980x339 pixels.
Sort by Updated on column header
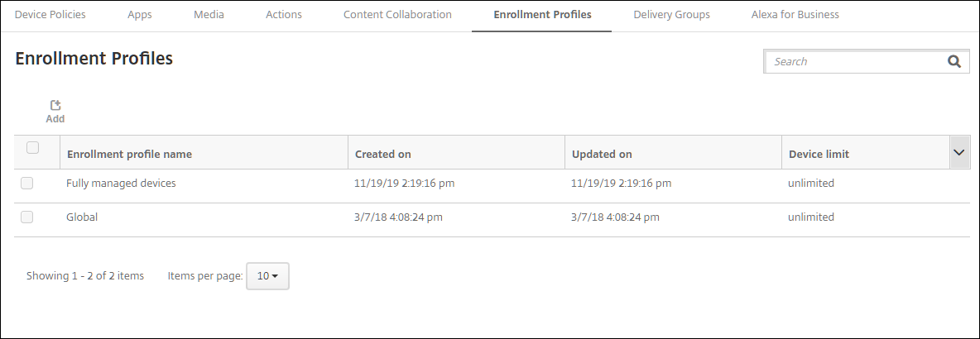[602, 154]
